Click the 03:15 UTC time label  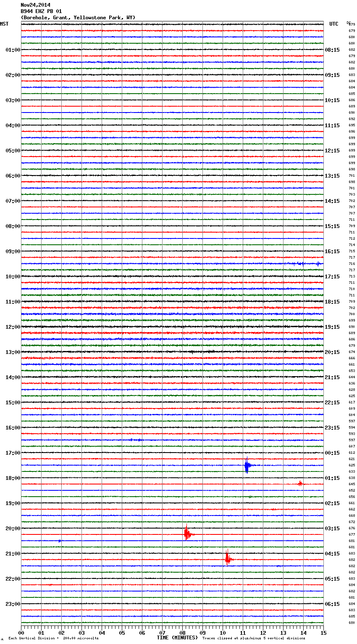(x=332, y=529)
